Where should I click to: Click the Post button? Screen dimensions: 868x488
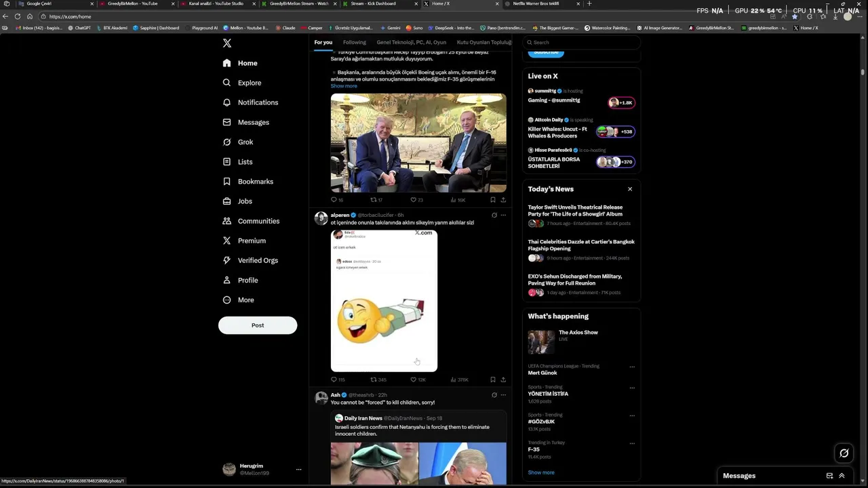point(258,325)
